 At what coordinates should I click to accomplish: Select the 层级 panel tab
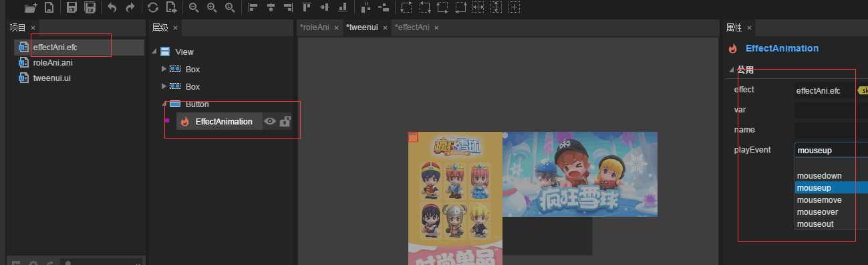coord(160,27)
